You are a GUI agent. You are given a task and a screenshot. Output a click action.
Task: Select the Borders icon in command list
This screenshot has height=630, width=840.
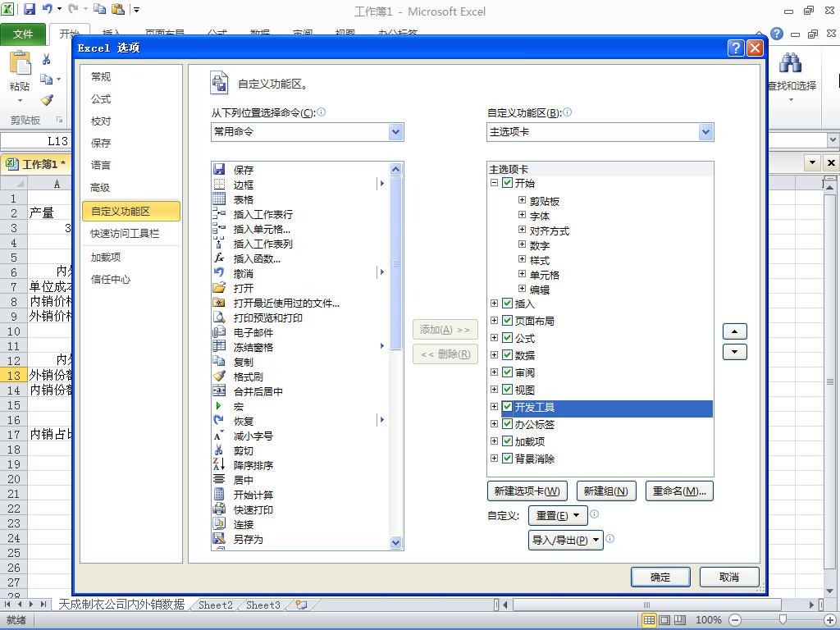coord(219,185)
